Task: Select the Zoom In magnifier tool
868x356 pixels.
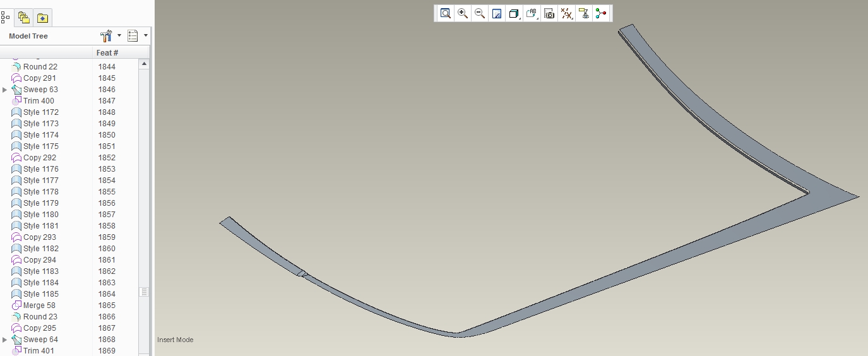Action: point(463,13)
